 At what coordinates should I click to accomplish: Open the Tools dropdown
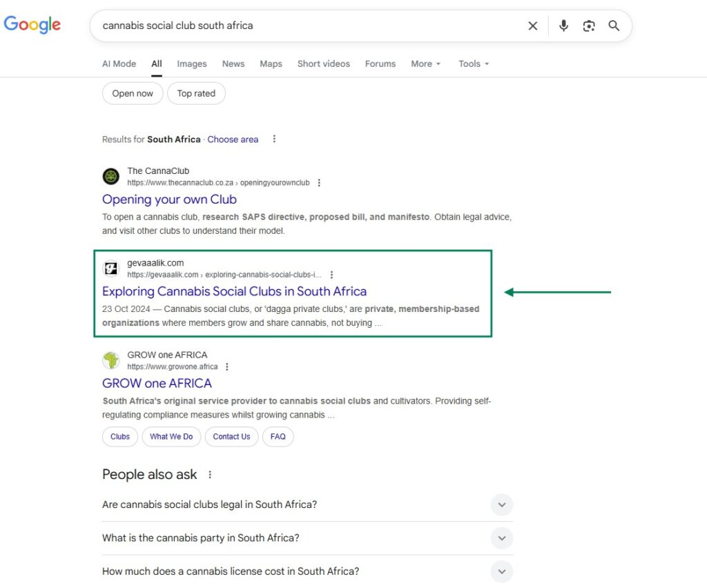[x=474, y=63]
